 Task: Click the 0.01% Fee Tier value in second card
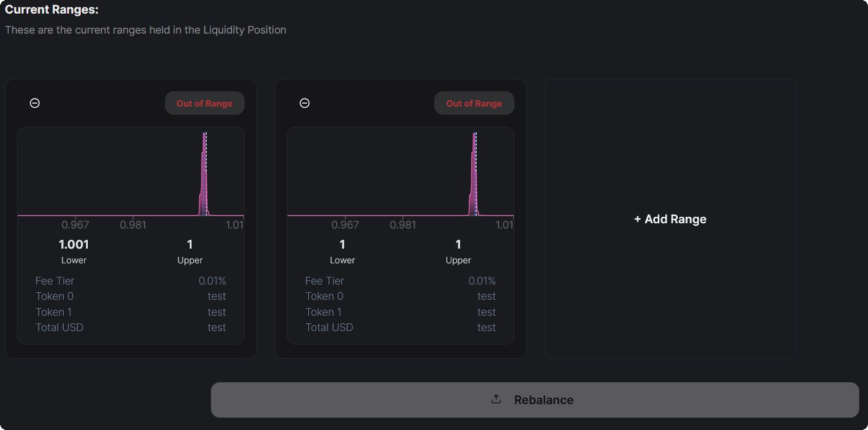(481, 281)
